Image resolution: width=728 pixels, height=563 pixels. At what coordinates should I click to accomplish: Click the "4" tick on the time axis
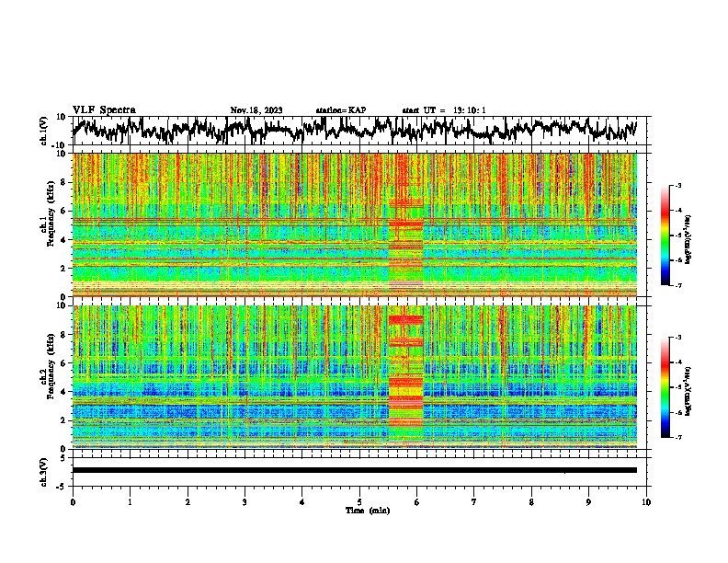click(302, 502)
